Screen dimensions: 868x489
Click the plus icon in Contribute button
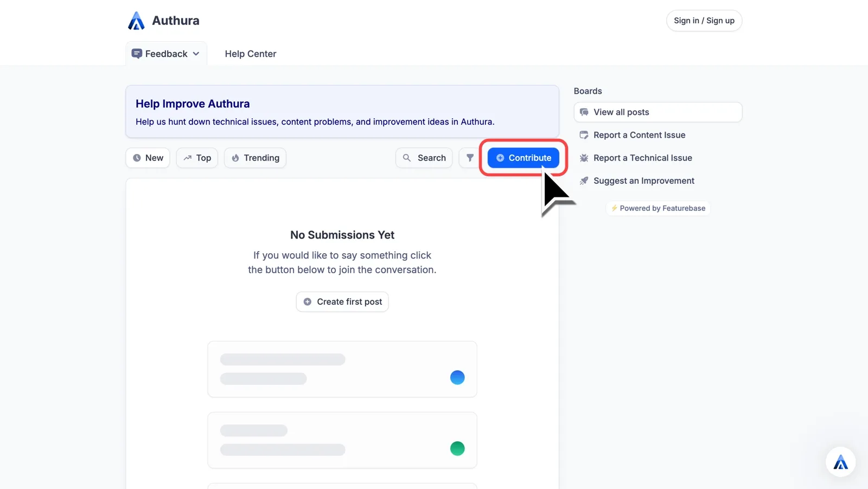tap(500, 158)
